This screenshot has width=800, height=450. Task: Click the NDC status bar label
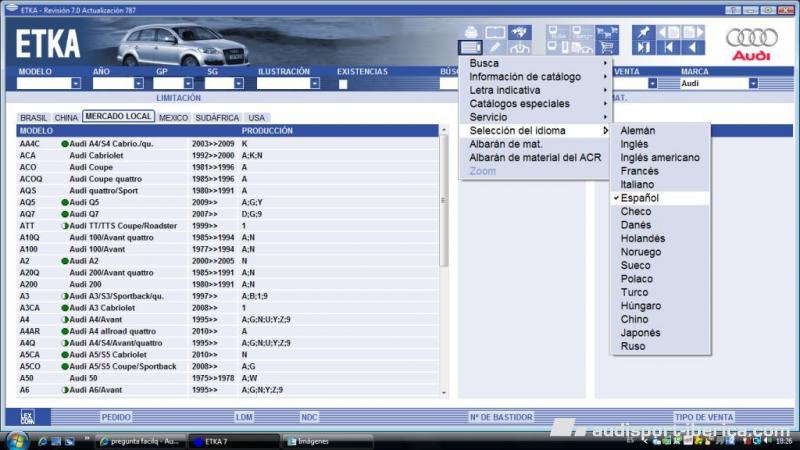309,417
